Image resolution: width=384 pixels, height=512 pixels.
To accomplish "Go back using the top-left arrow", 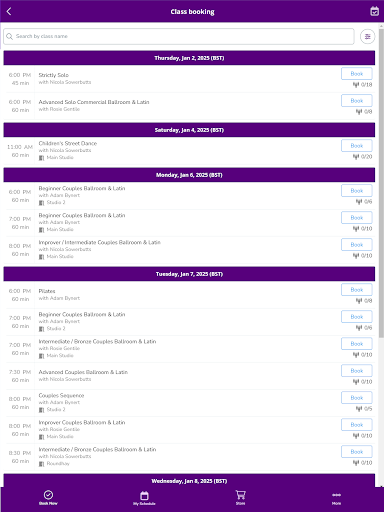I will click(9, 11).
